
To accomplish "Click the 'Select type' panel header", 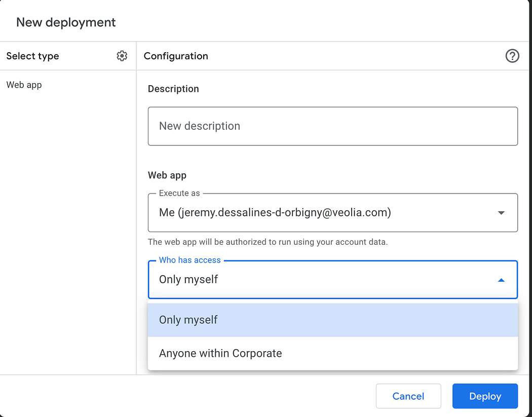I will click(x=33, y=56).
